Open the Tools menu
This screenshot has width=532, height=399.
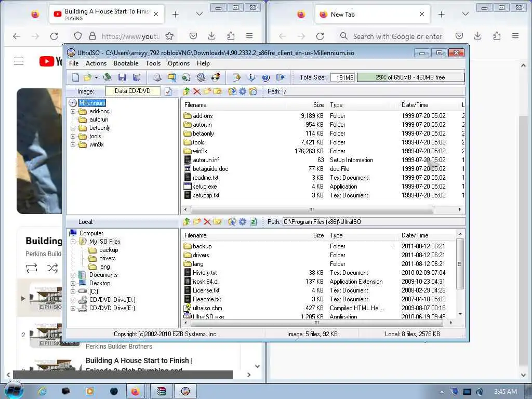153,63
